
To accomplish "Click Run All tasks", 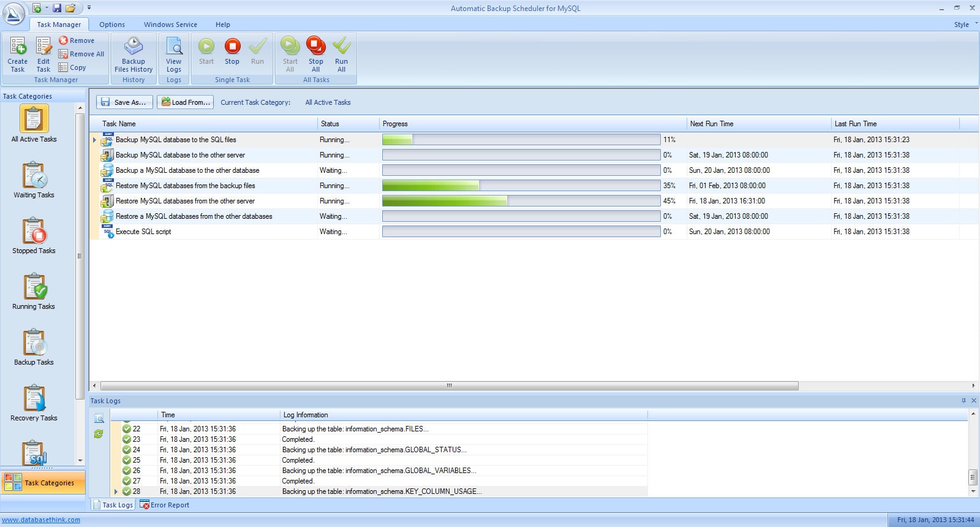I will [x=342, y=55].
